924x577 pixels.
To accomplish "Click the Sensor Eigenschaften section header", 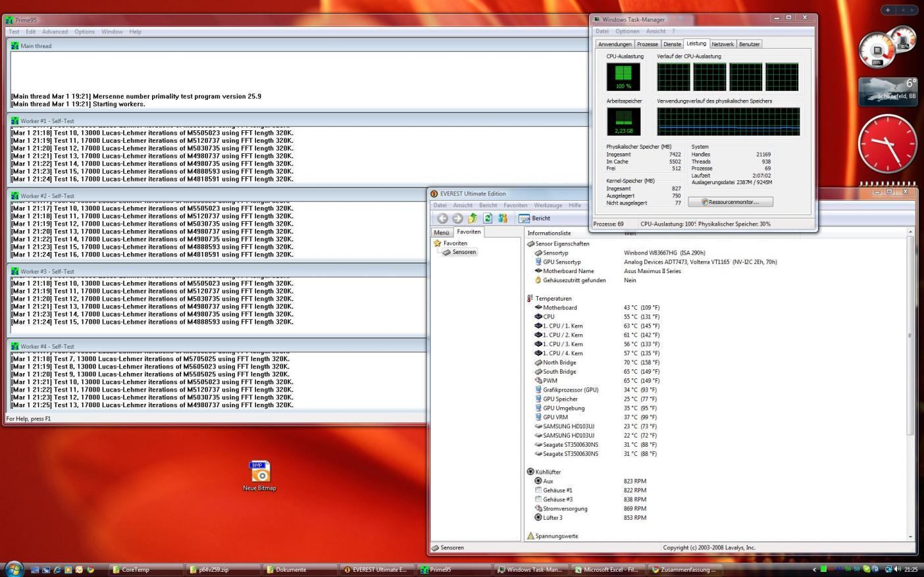I will point(558,243).
